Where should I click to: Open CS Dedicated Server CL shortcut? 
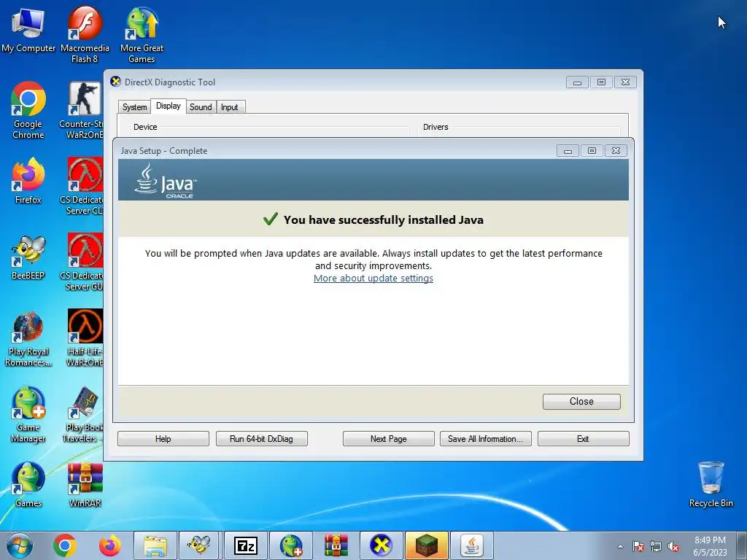[x=81, y=186]
